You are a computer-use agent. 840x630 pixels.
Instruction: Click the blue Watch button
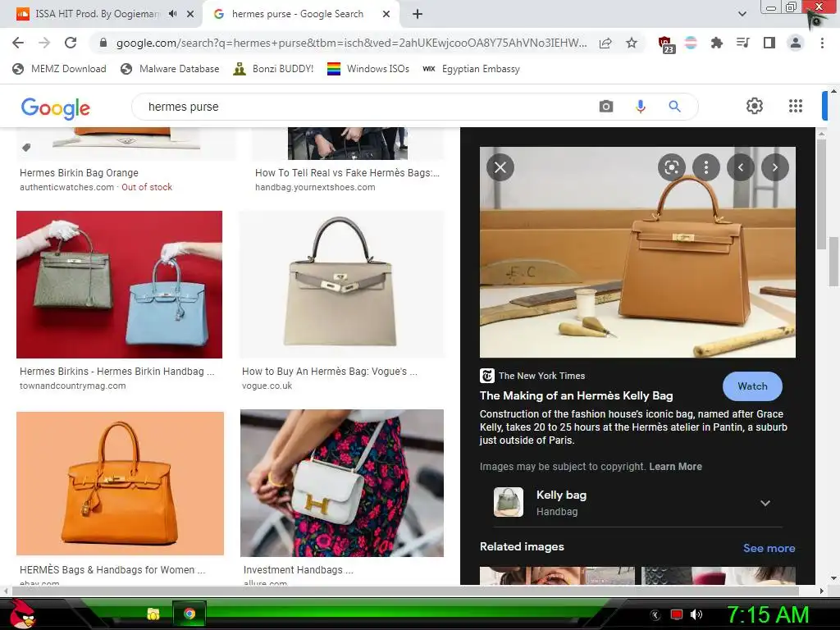click(x=752, y=386)
